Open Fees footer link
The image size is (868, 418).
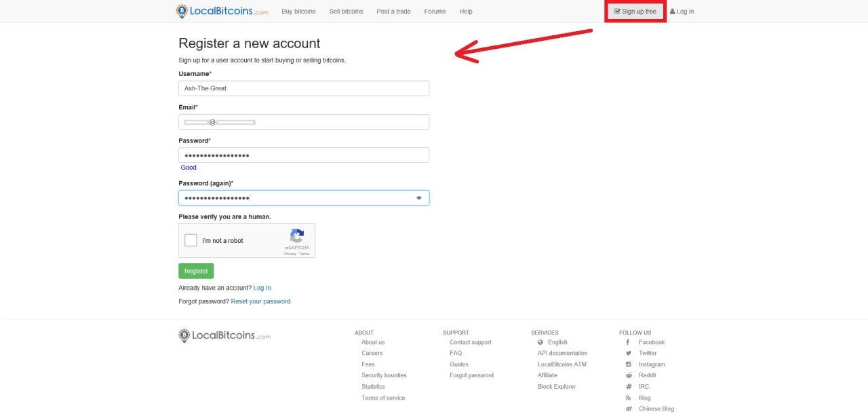pyautogui.click(x=368, y=364)
